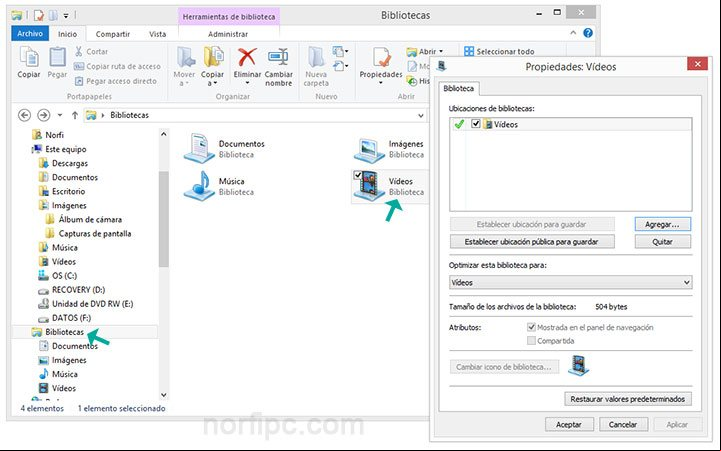Toggle the Vídeos library item checkbox
The height and width of the screenshot is (451, 721).
358,175
